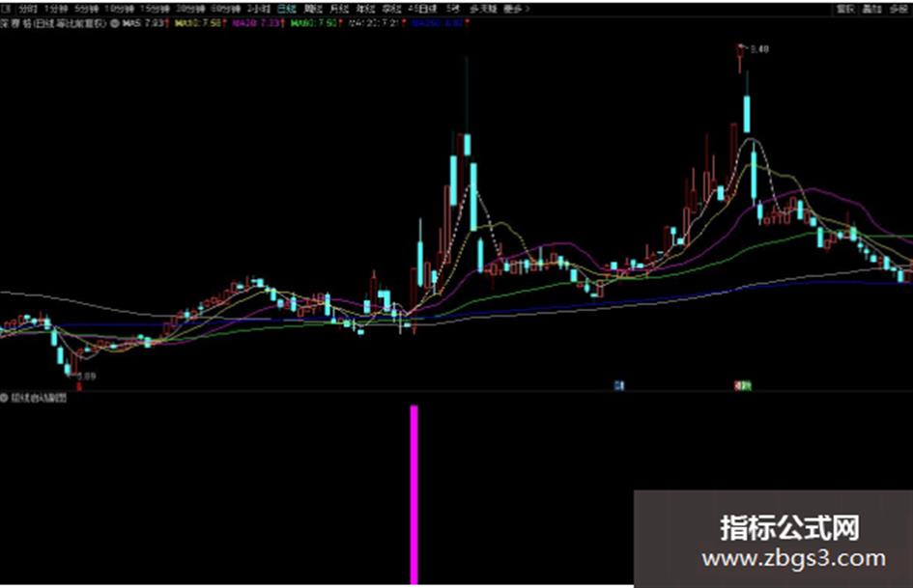Click the 叠加 overlay button
The width and height of the screenshot is (913, 588).
click(871, 10)
